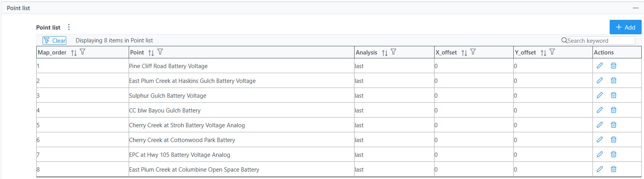Sort the Point column using arrows icon
This screenshot has height=179, width=644.
[x=151, y=53]
